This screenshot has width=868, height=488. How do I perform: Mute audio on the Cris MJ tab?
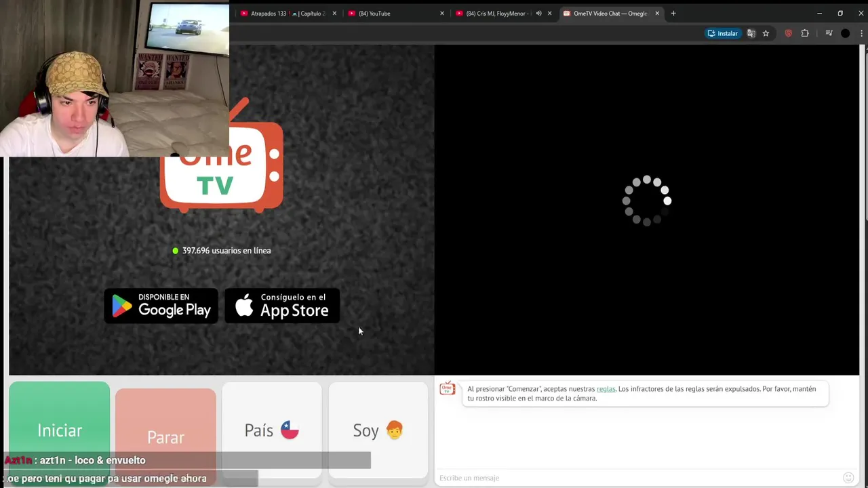[538, 14]
